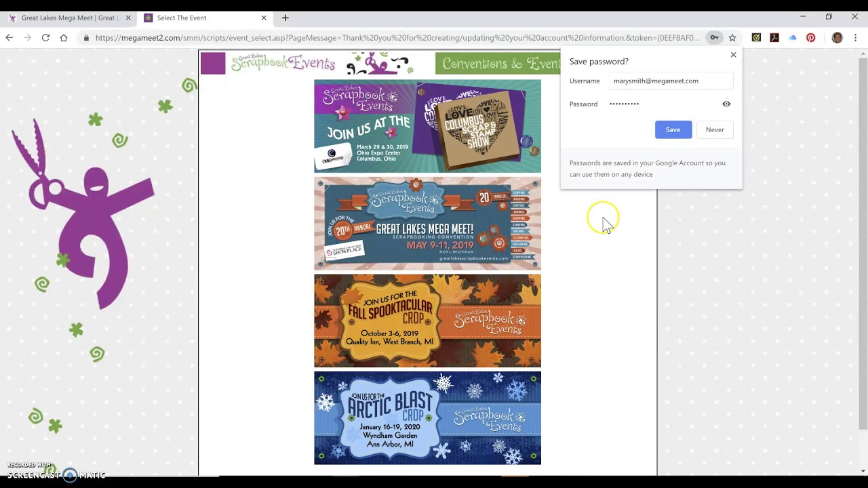Open the saved passwords key icon

[x=714, y=38]
